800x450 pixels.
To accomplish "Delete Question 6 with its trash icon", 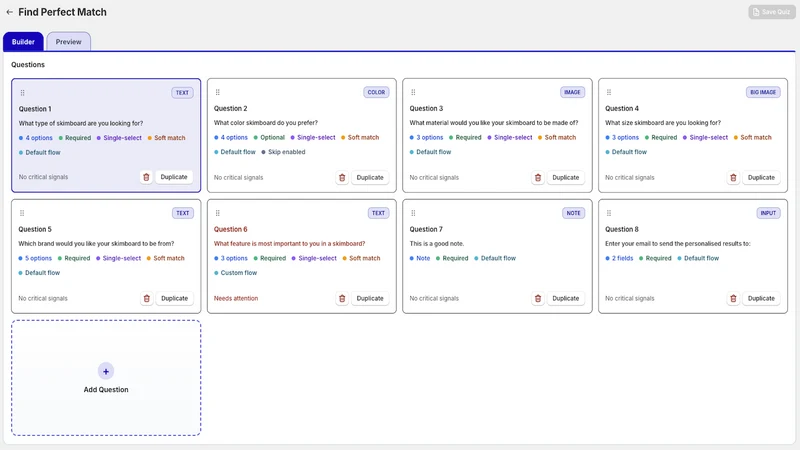I will click(x=342, y=298).
